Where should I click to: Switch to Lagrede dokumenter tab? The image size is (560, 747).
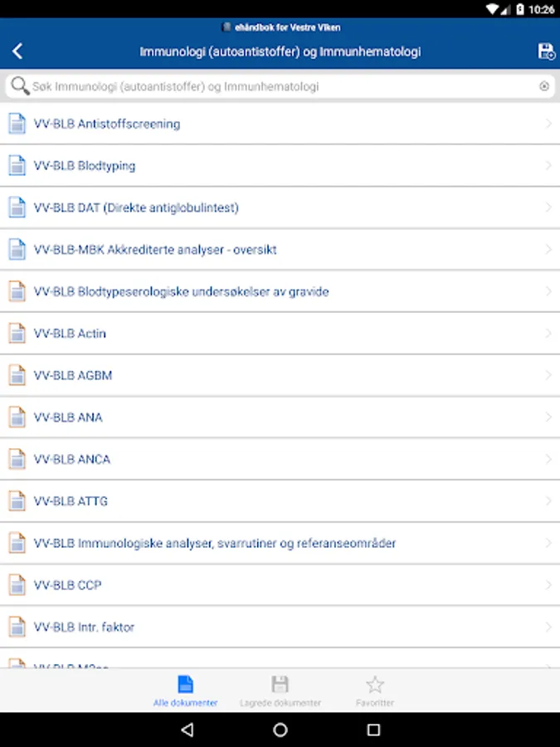click(x=280, y=691)
